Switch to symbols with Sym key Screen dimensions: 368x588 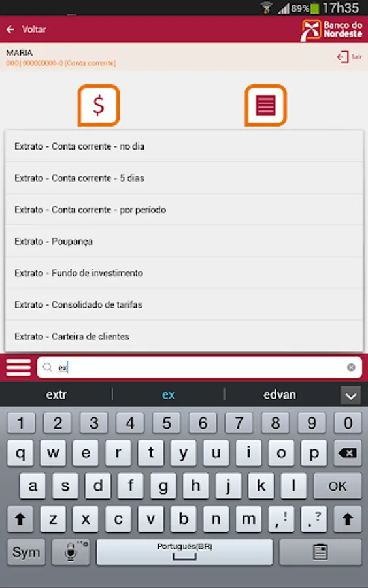(x=26, y=552)
